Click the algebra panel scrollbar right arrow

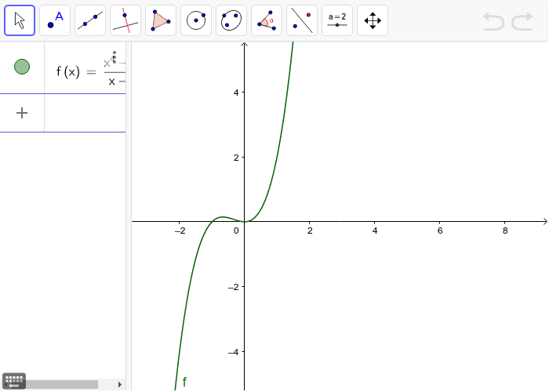[120, 384]
